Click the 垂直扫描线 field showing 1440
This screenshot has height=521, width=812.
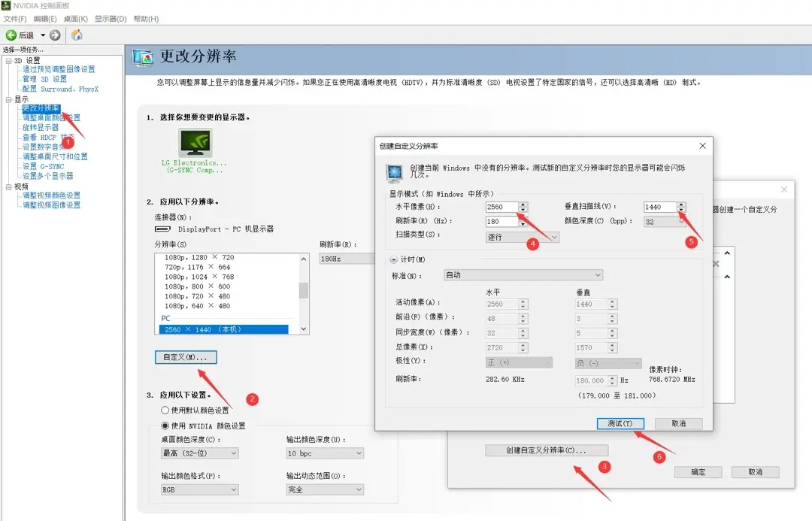(659, 207)
